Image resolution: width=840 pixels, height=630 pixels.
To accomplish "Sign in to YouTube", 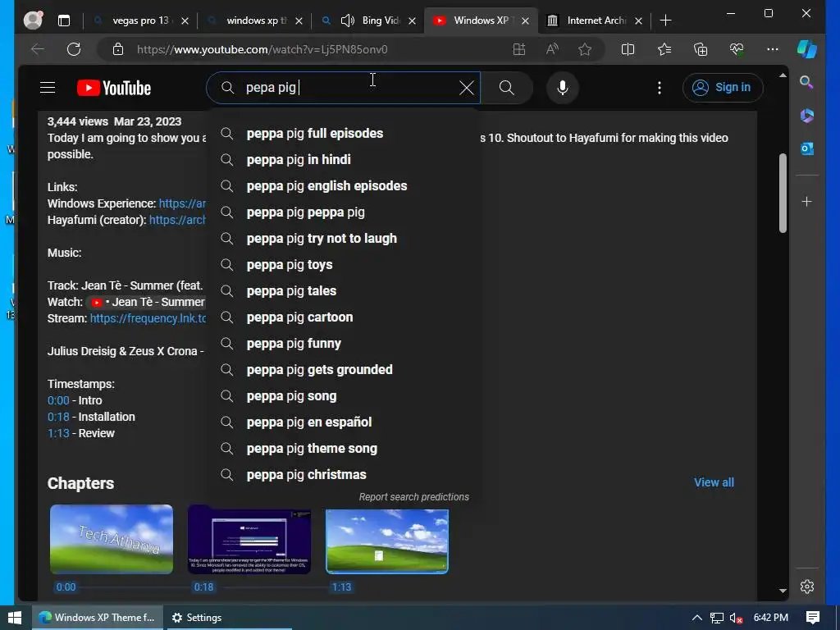I will tap(723, 87).
